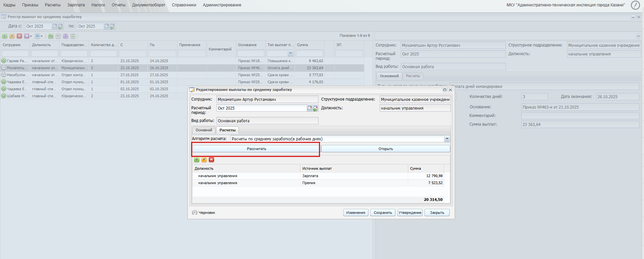Viewport: 644px width, 259px height.
Task: Click the filter box under the Сумма registry column
Action: (x=309, y=53)
